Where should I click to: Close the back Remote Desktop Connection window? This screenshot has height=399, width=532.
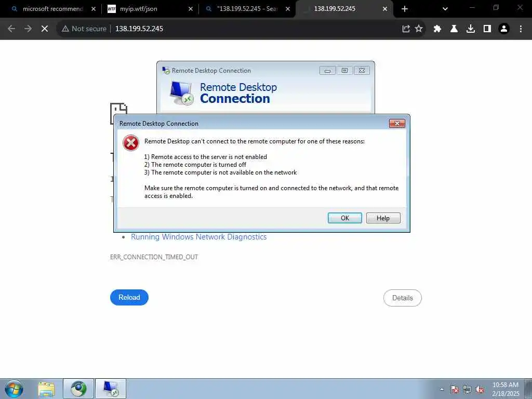[362, 71]
